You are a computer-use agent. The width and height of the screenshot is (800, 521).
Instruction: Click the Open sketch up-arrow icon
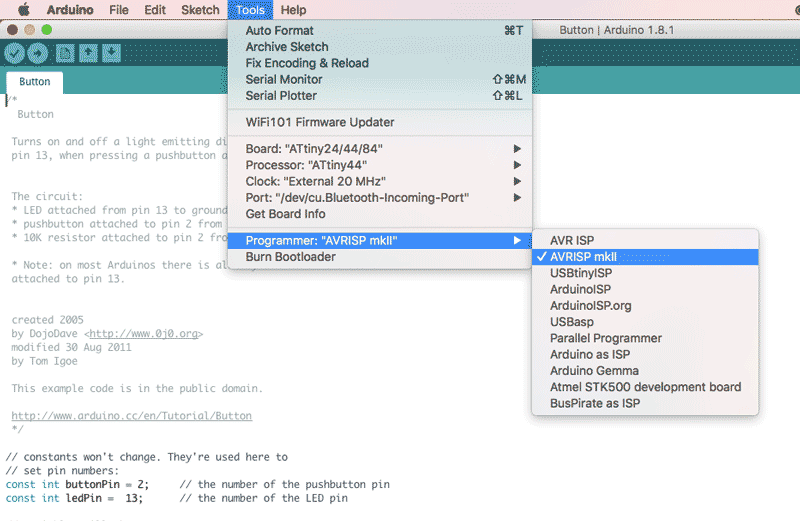point(88,53)
